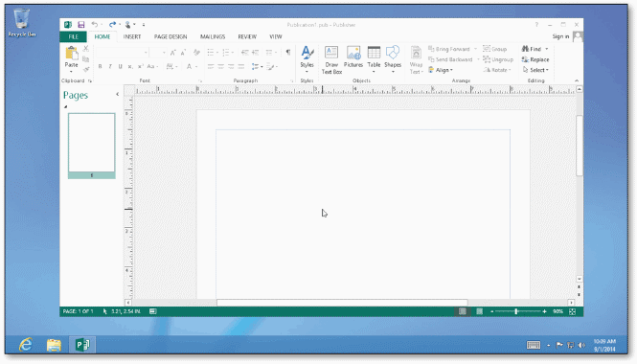The image size is (637, 364).
Task: Expand the Styles gallery dropdown
Action: point(307,72)
